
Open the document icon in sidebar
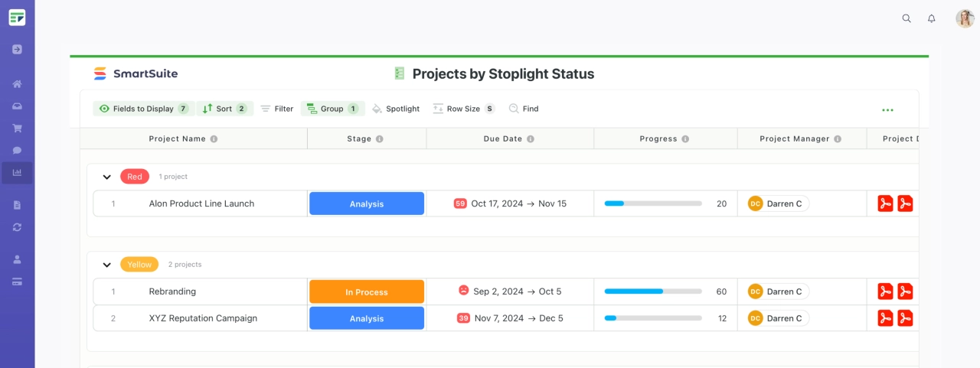click(17, 205)
